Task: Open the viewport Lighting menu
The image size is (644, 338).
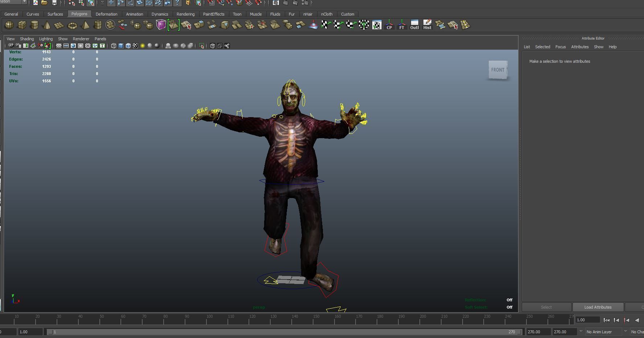Action: click(x=46, y=39)
